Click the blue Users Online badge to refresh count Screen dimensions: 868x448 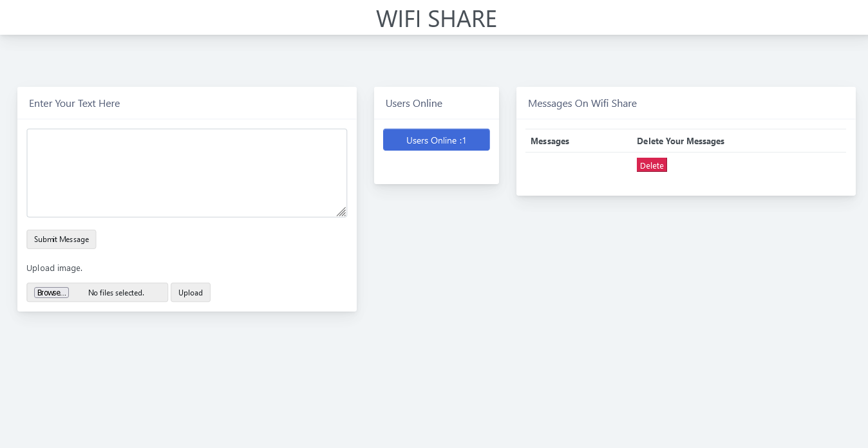click(x=436, y=140)
